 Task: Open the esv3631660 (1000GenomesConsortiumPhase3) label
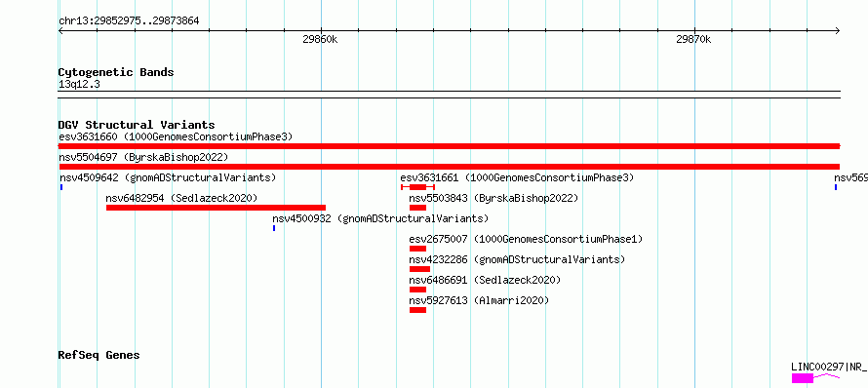click(176, 136)
